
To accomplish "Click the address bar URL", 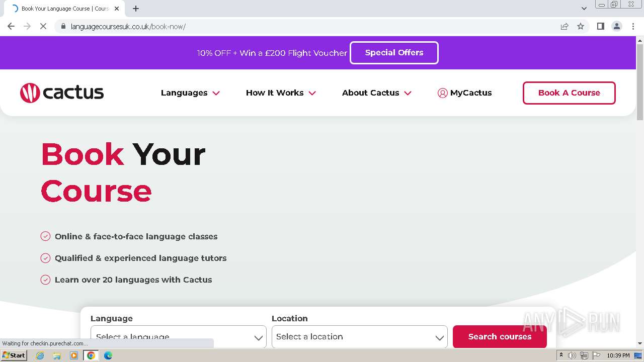I will 128,27.
